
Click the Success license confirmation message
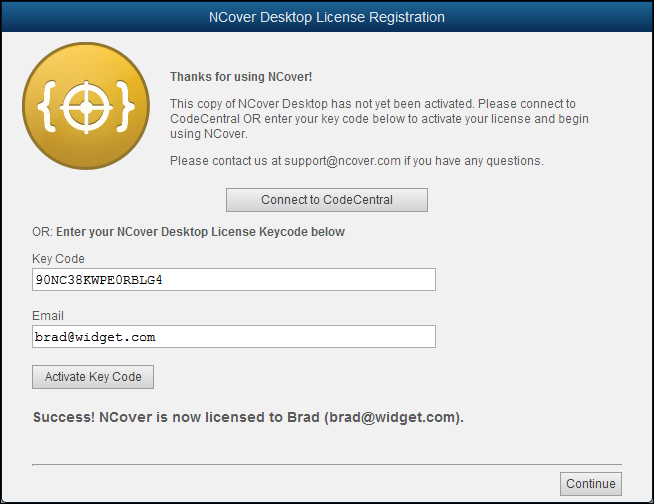pyautogui.click(x=248, y=417)
